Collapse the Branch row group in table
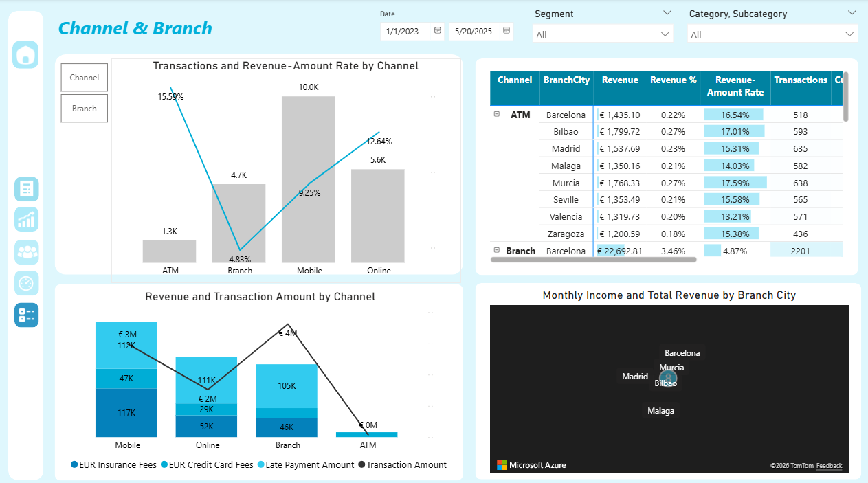 tap(497, 250)
